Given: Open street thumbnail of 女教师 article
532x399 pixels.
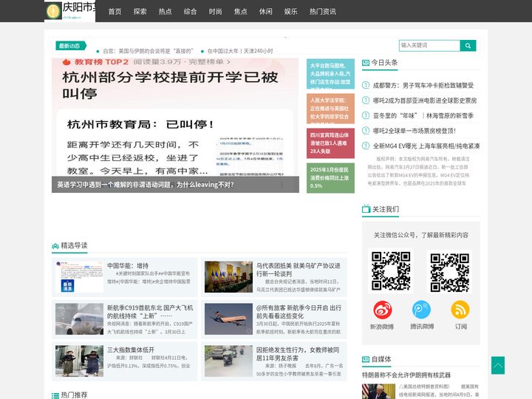Looking at the screenshot, I should [x=228, y=361].
